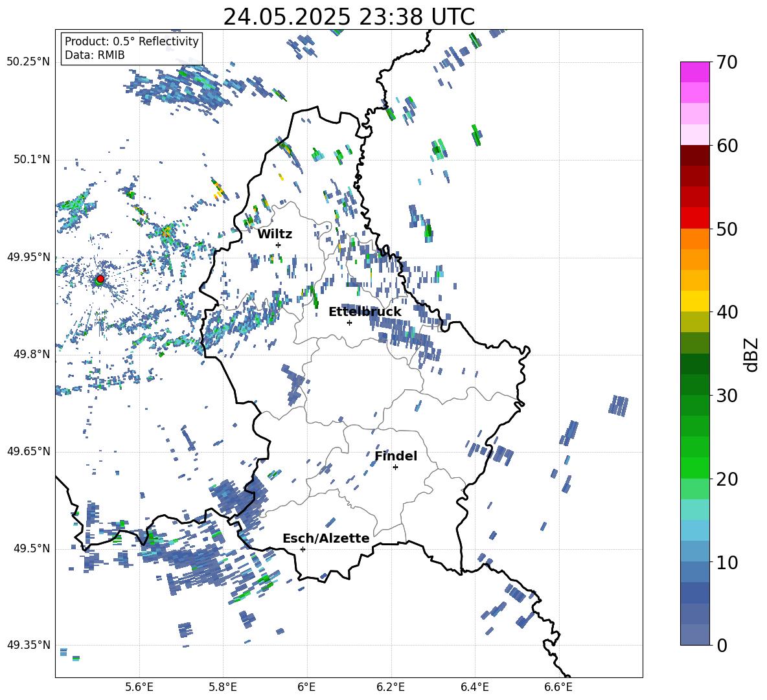Click the 6.2°E longitude label
The width and height of the screenshot is (767, 700).
click(391, 687)
